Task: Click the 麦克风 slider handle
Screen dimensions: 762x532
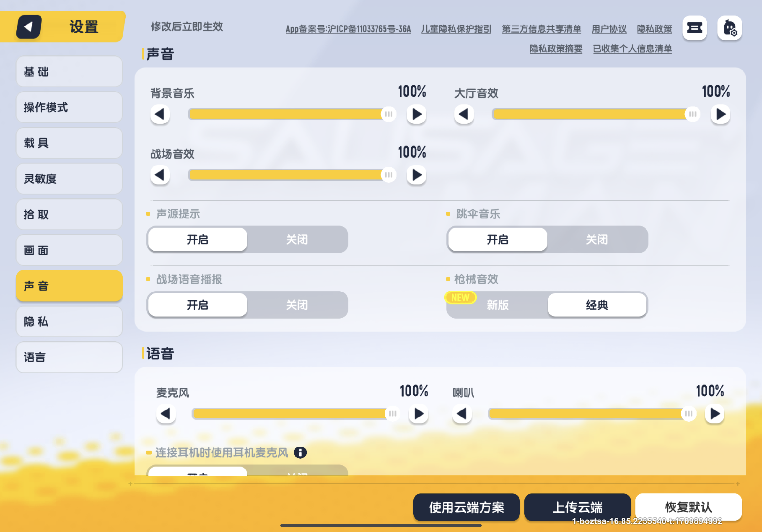Action: [x=392, y=414]
